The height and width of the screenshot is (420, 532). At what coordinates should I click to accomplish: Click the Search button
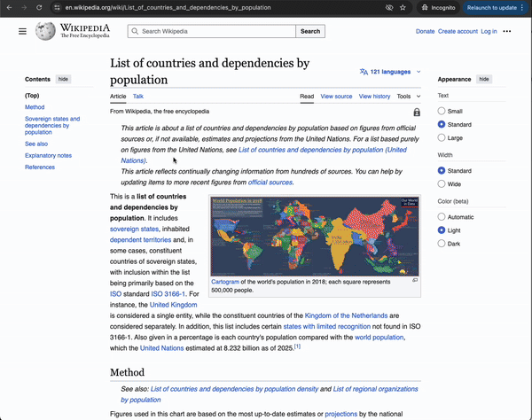tap(309, 31)
